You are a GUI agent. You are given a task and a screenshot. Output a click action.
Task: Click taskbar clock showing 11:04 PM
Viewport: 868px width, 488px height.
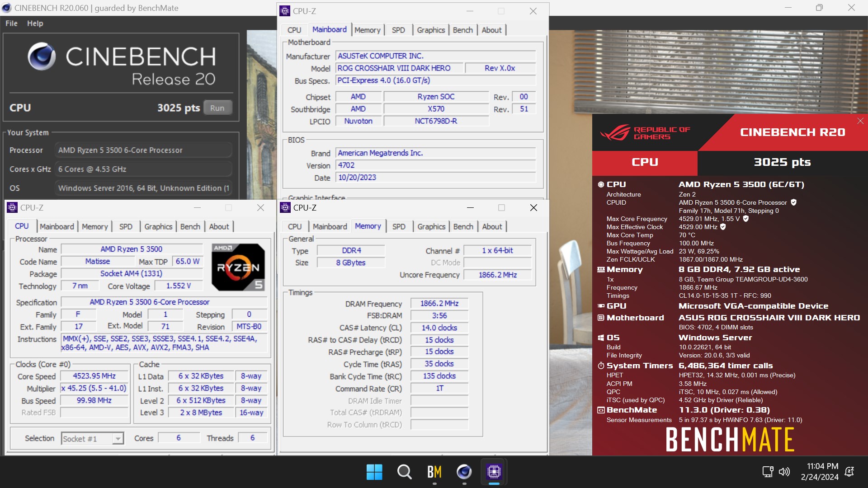(820, 471)
